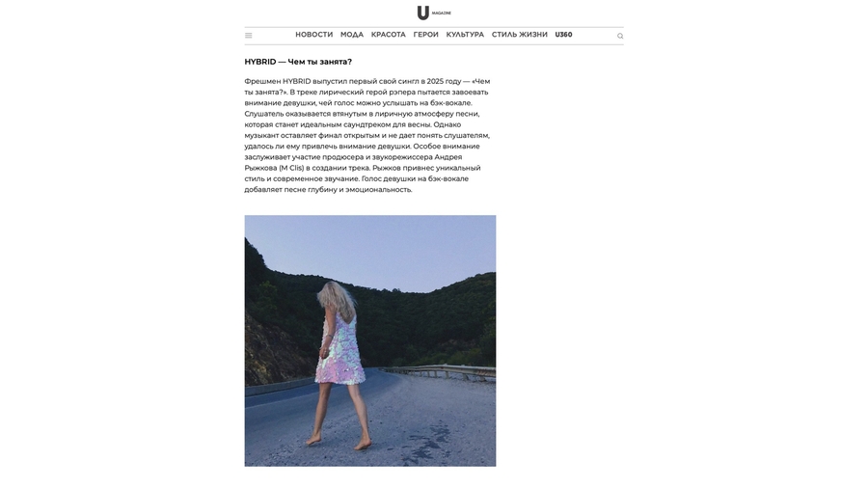Open the hamburger menu icon
Viewport: 868px width, 488px height.
point(249,36)
